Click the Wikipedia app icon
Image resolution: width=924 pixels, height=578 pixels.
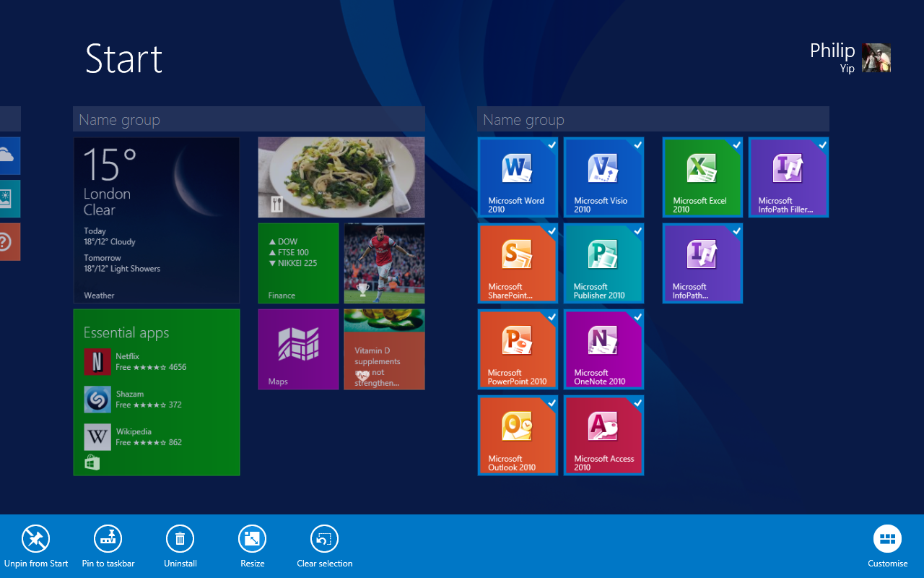pos(97,437)
